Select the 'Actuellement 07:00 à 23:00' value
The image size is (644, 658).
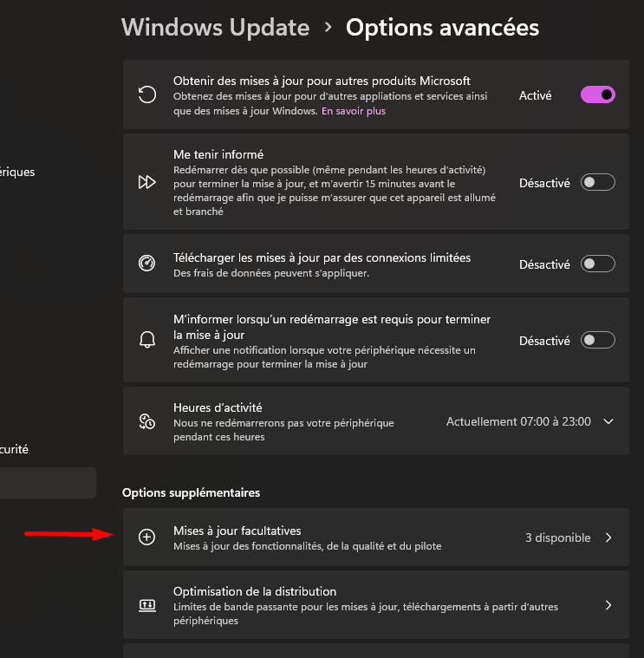(x=518, y=421)
